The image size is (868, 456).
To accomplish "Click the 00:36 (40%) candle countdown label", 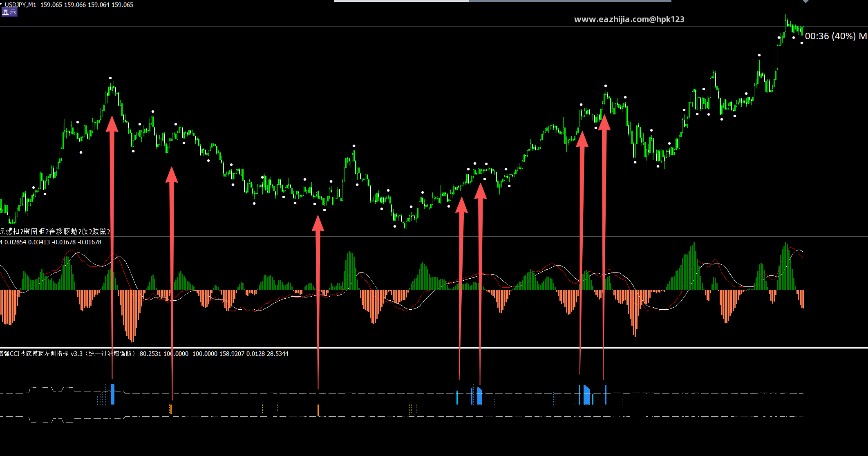I will (x=830, y=36).
